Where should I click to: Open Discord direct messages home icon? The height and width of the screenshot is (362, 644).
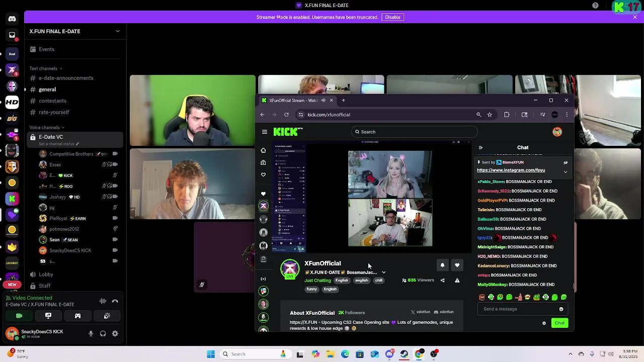(12, 19)
